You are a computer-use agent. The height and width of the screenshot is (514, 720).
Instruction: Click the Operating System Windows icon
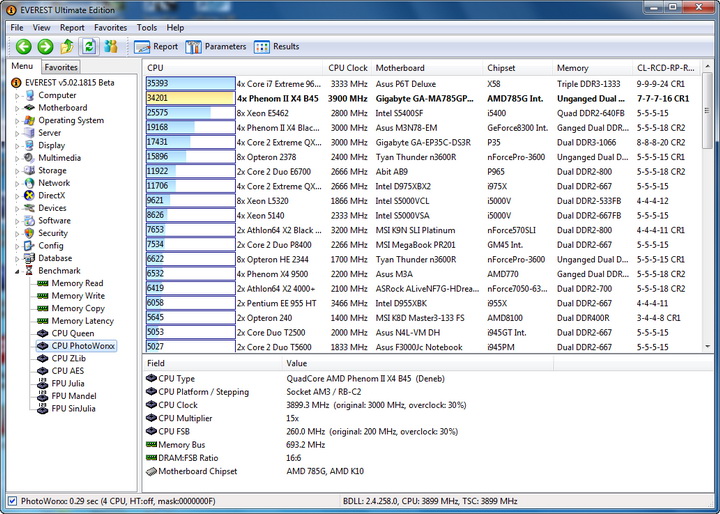coord(30,120)
